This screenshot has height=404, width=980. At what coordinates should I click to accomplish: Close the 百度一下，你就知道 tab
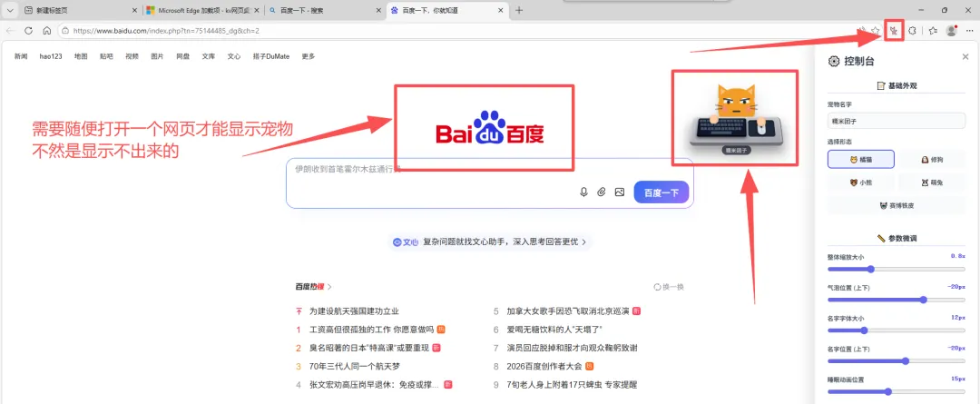click(500, 11)
